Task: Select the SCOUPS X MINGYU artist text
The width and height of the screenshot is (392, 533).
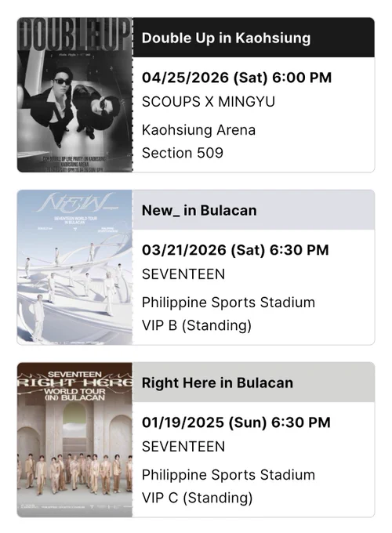Action: coord(209,102)
